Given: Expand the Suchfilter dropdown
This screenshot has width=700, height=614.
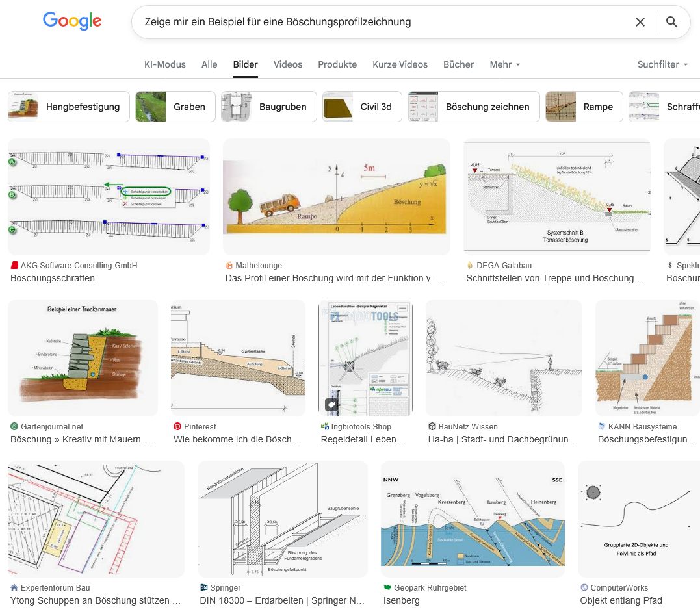Looking at the screenshot, I should coord(662,64).
